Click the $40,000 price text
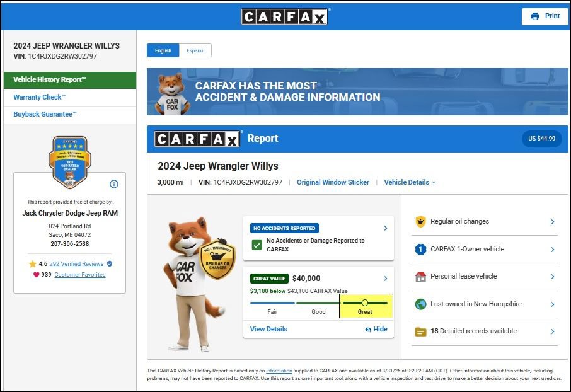The width and height of the screenshot is (571, 392). 306,279
